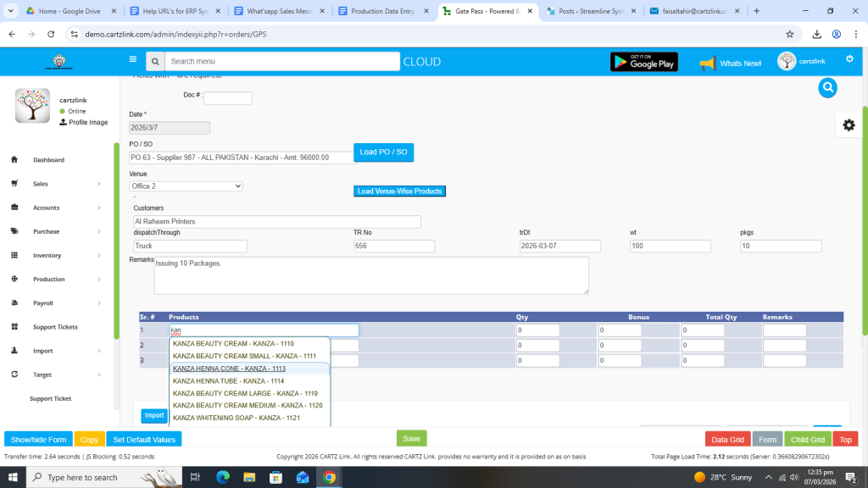Image resolution: width=868 pixels, height=488 pixels.
Task: Open the Data Grid view button
Action: pos(726,440)
